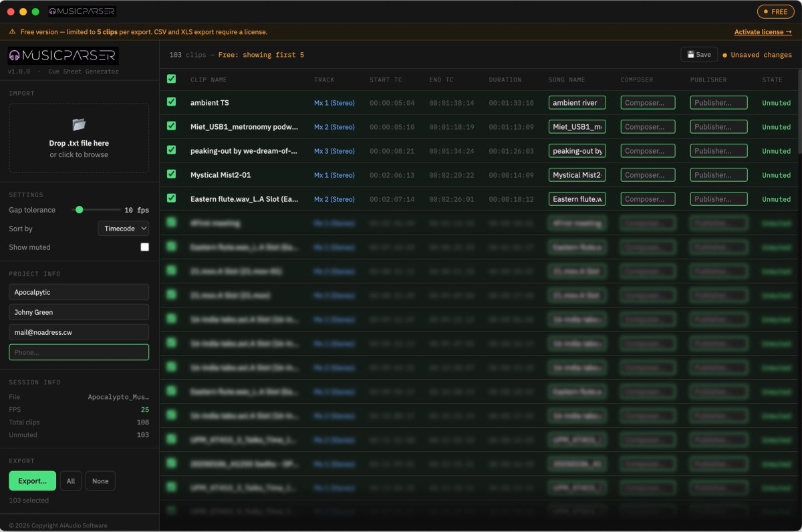Toggle the select-all checkbox in the table header

click(171, 79)
